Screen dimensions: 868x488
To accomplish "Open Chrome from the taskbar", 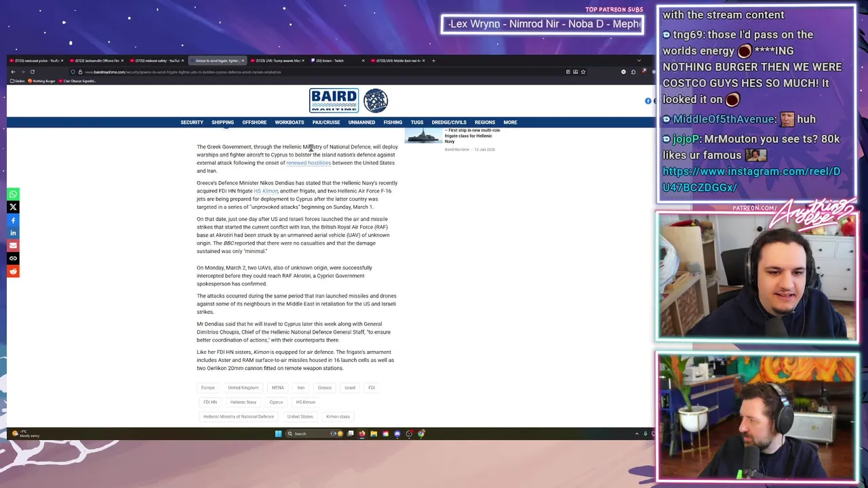I will [x=421, y=434].
